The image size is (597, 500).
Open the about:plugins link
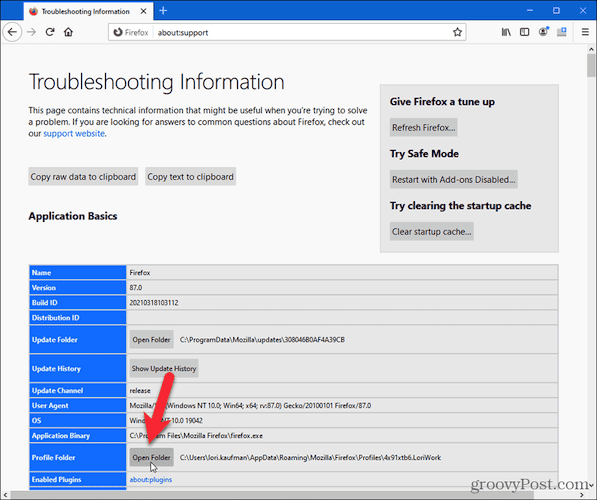[x=151, y=480]
